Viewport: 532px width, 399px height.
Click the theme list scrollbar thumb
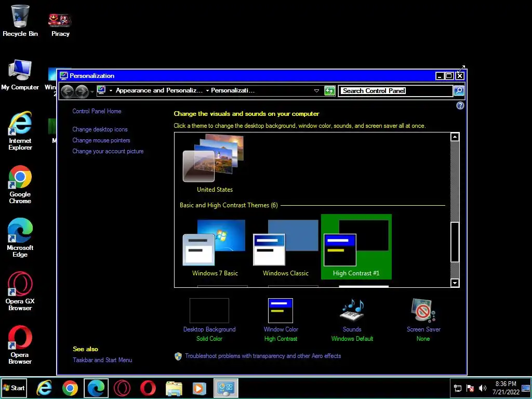click(x=455, y=242)
